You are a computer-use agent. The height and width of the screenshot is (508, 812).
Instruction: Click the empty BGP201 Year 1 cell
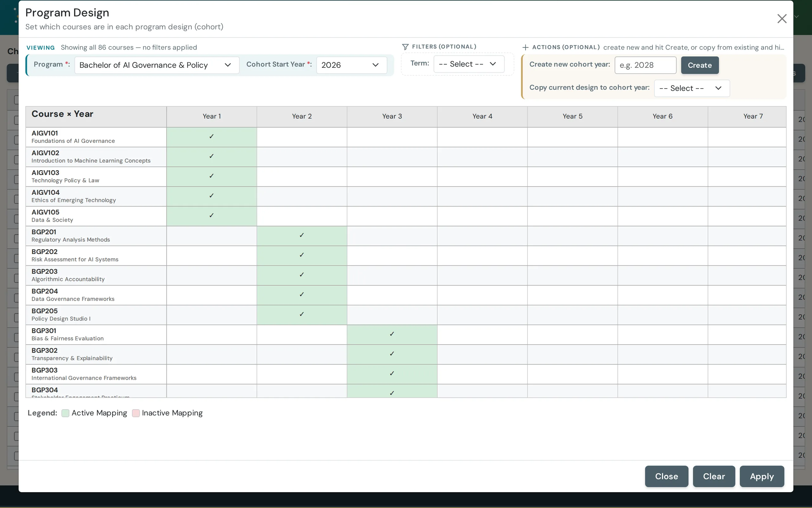click(x=212, y=236)
